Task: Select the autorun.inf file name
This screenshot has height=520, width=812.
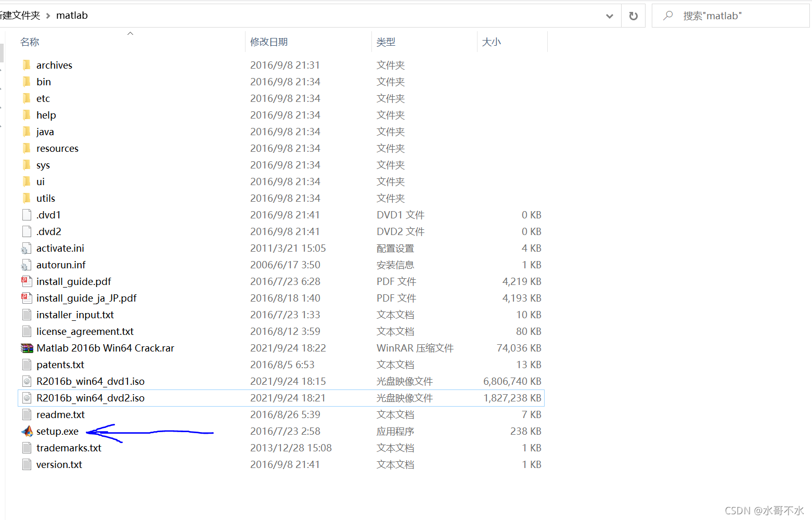Action: 61,265
